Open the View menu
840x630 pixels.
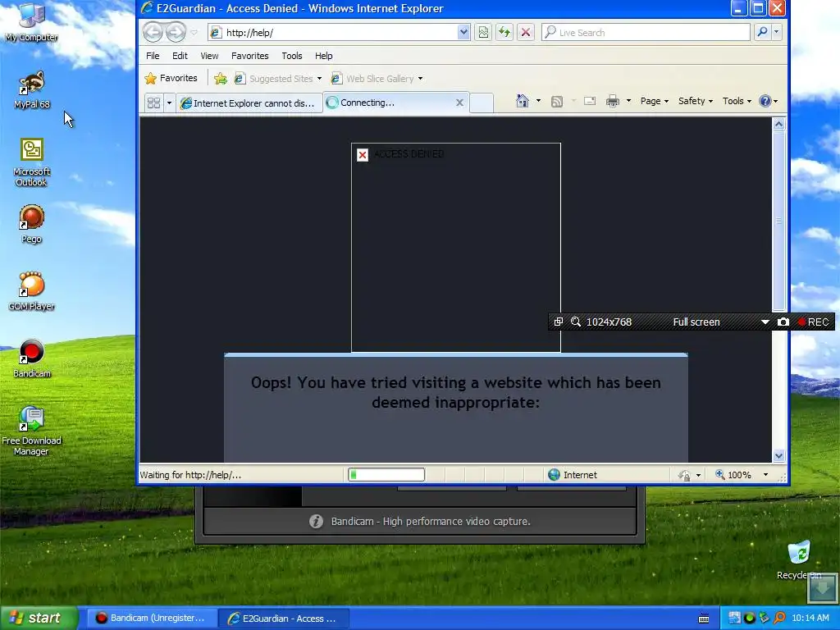pos(209,56)
